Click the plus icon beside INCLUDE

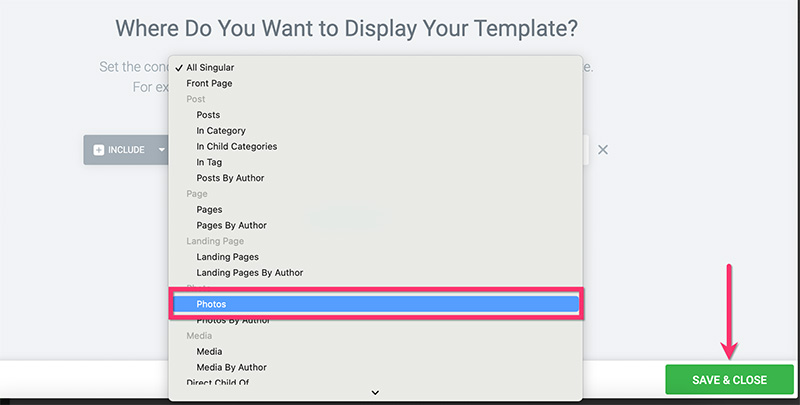click(98, 150)
